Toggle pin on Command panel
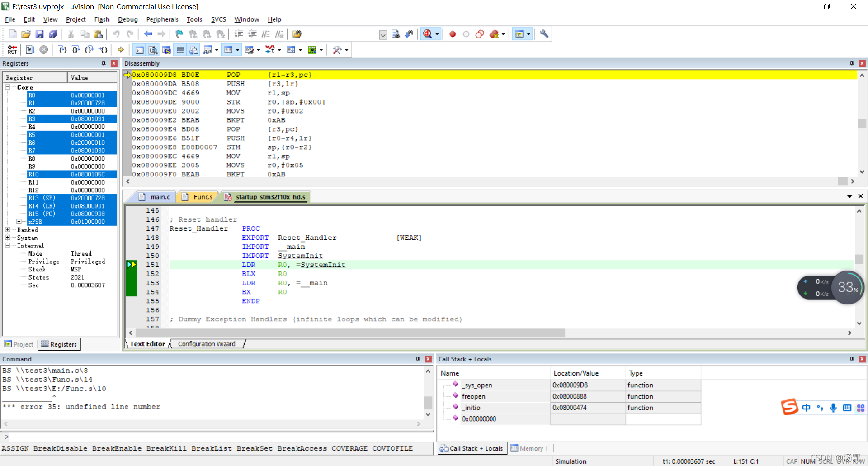The height and width of the screenshot is (466, 868). coord(418,359)
